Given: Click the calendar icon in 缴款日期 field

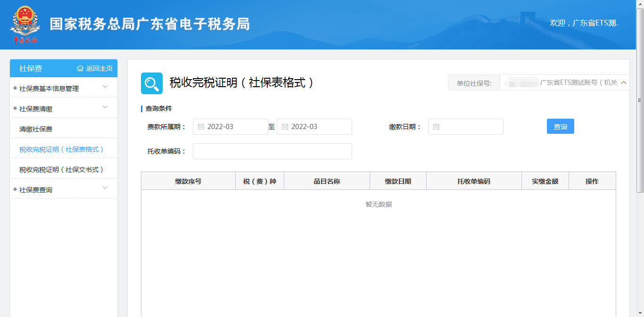Looking at the screenshot, I should click(436, 127).
